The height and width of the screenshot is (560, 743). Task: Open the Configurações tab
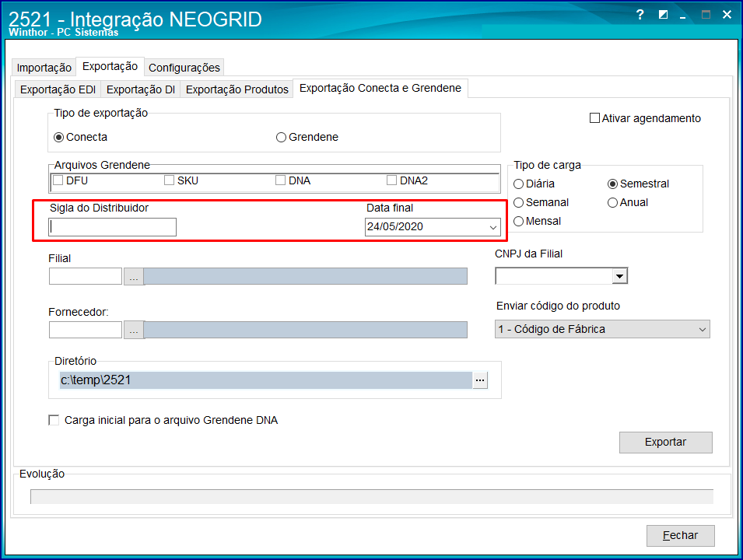(x=184, y=68)
